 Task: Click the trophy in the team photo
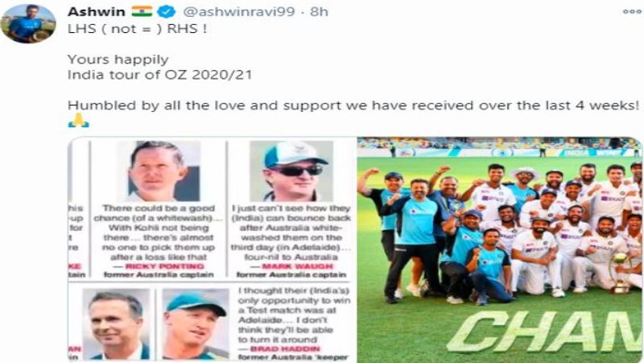pyautogui.click(x=620, y=273)
